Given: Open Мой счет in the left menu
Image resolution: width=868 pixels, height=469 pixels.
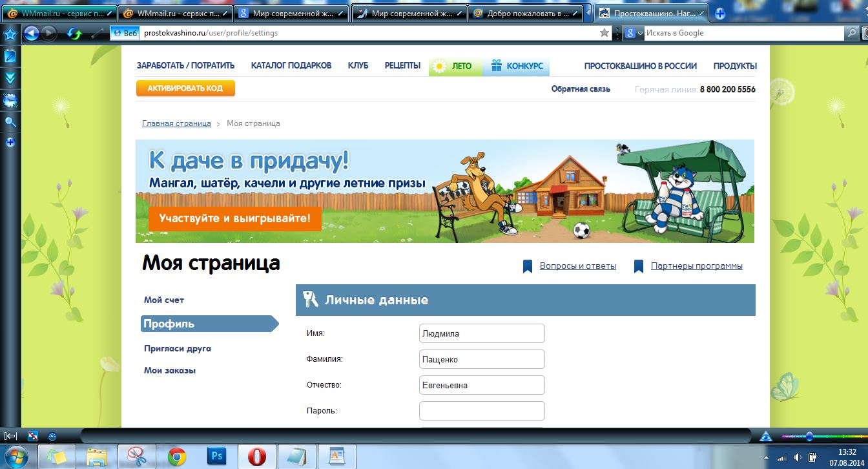Looking at the screenshot, I should tap(164, 300).
